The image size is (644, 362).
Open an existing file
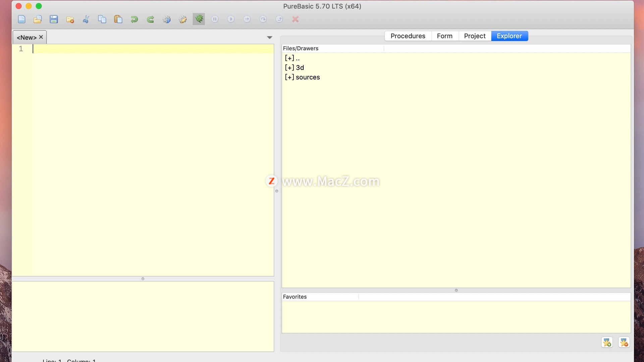pos(38,19)
